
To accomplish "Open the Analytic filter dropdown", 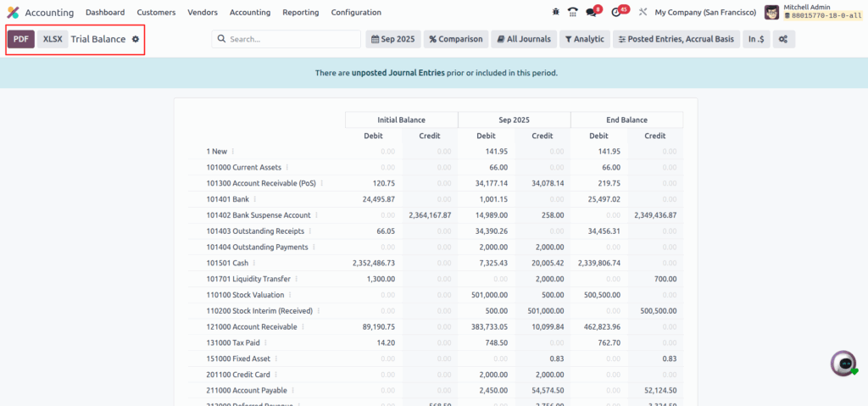I will 585,39.
